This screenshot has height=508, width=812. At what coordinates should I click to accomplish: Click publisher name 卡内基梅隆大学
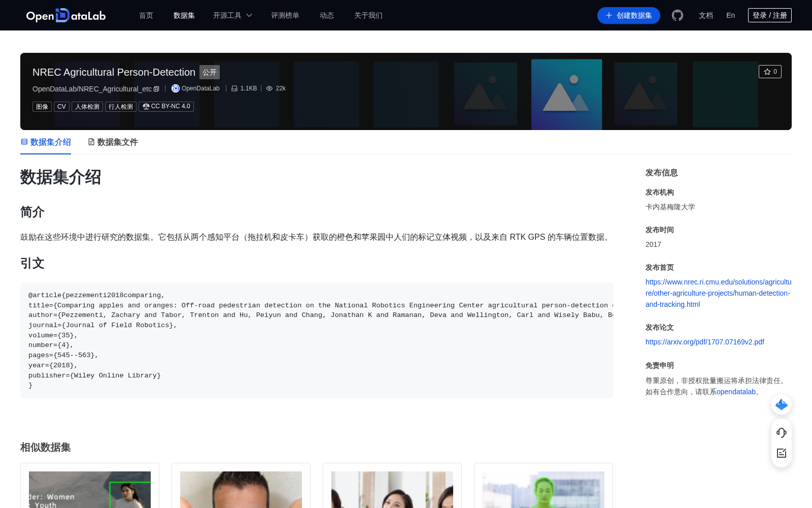[x=670, y=207]
